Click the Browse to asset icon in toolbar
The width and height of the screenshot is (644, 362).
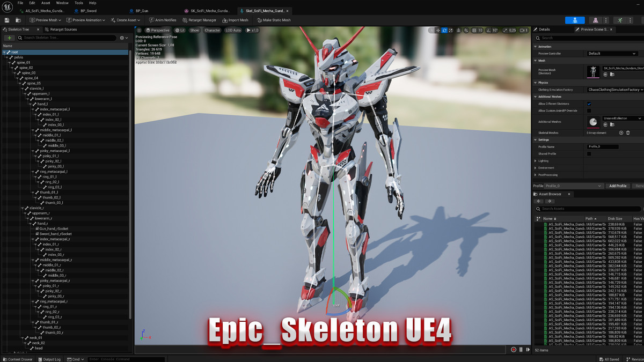click(18, 20)
